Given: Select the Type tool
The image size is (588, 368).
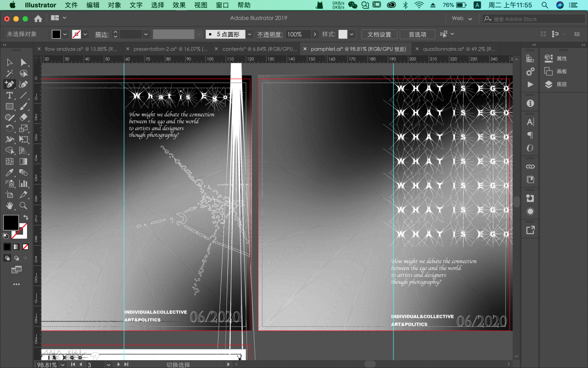Looking at the screenshot, I should tap(9, 95).
